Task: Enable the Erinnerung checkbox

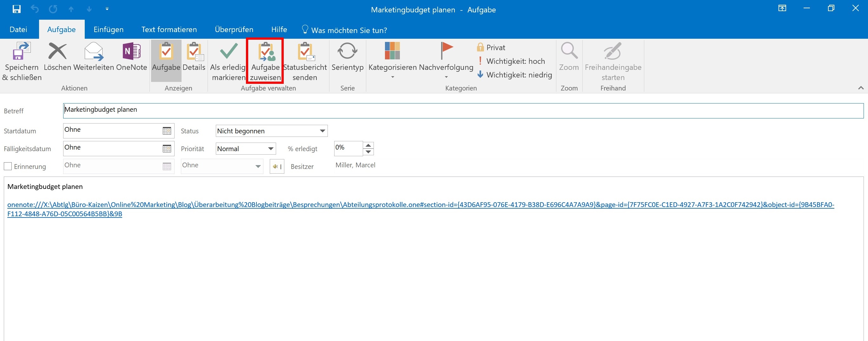Action: 8,166
